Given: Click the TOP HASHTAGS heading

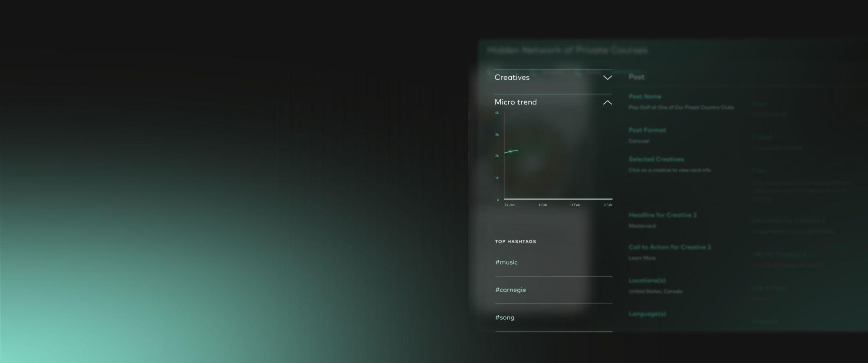Looking at the screenshot, I should (x=515, y=242).
